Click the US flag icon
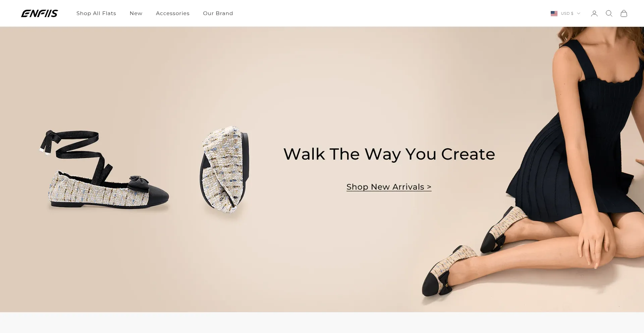The width and height of the screenshot is (644, 333). (554, 13)
